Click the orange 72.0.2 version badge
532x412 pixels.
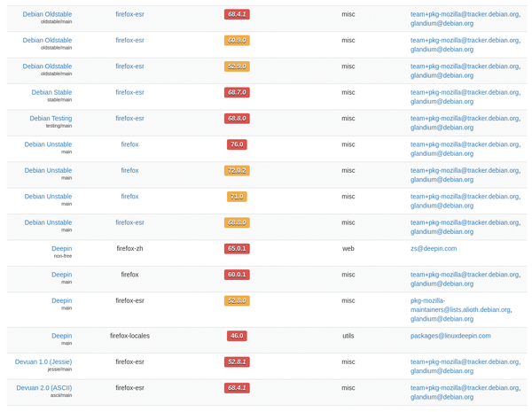(x=237, y=171)
